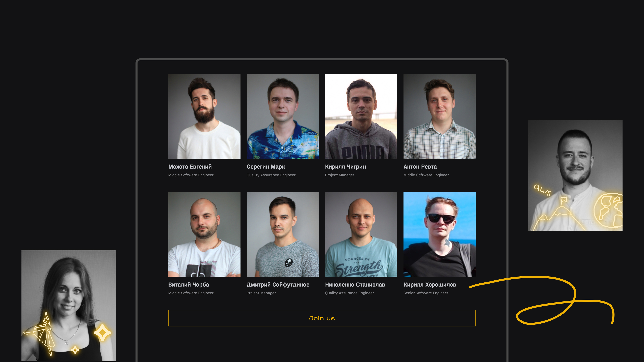
Task: Select Дмитрий Сайфутдинов's portrait photo
Action: pos(283,234)
